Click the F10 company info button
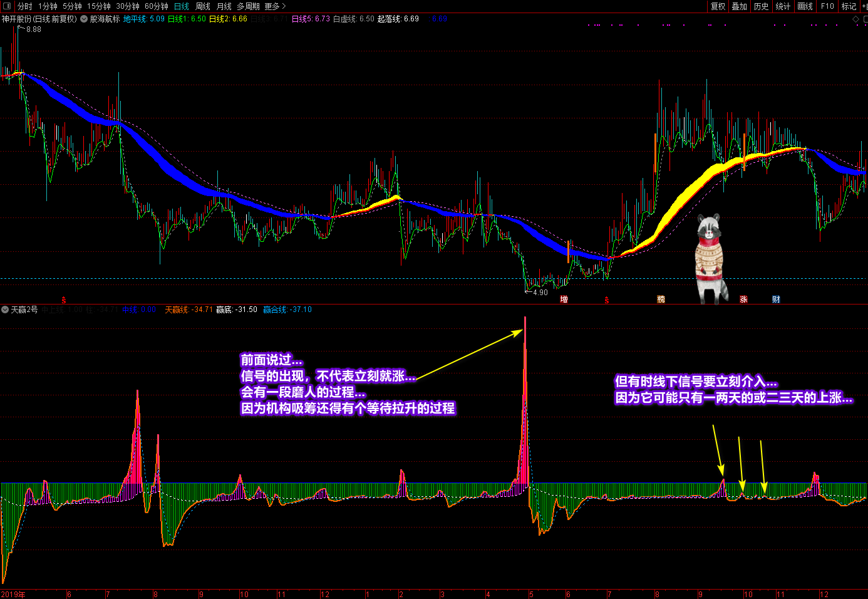 click(827, 6)
